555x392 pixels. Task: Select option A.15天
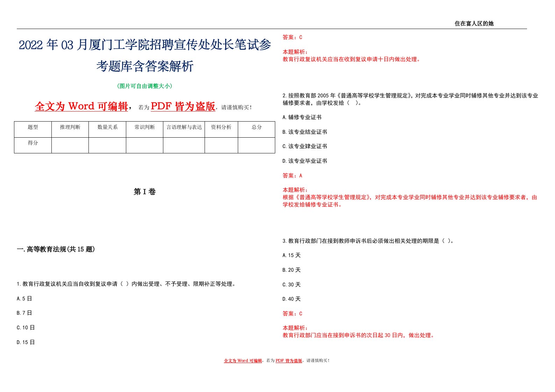[x=292, y=255]
